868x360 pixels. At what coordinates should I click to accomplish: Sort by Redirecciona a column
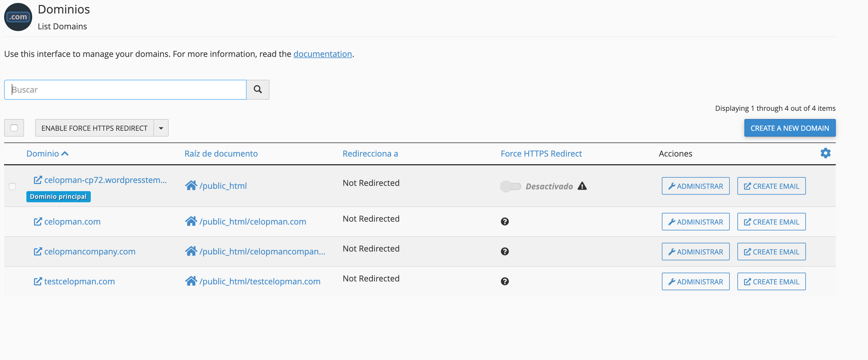pyautogui.click(x=370, y=154)
